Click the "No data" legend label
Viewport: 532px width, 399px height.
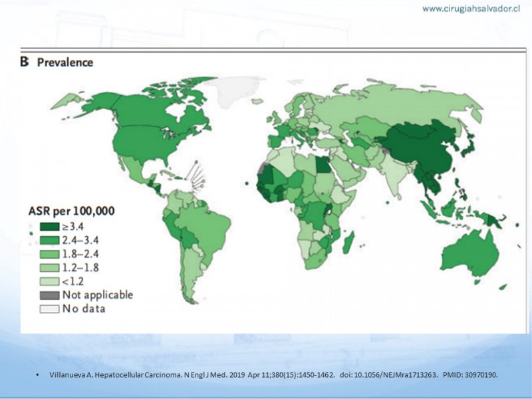click(x=84, y=309)
